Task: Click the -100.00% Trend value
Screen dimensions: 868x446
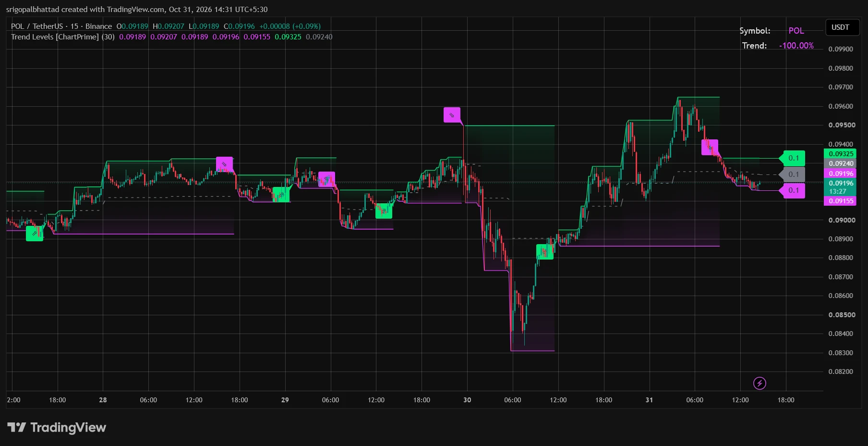Action: (796, 46)
